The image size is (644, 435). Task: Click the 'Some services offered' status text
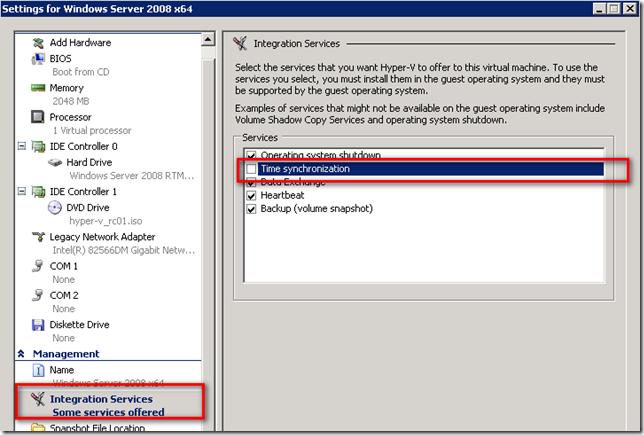(108, 412)
